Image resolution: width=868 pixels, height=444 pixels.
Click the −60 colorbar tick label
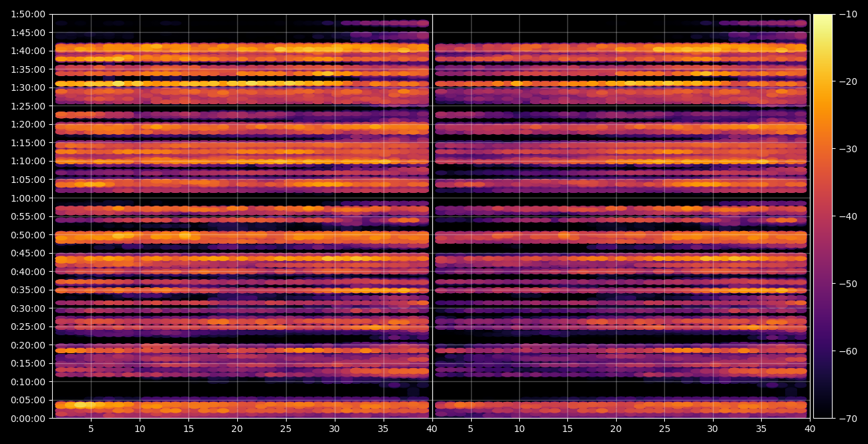tap(848, 351)
